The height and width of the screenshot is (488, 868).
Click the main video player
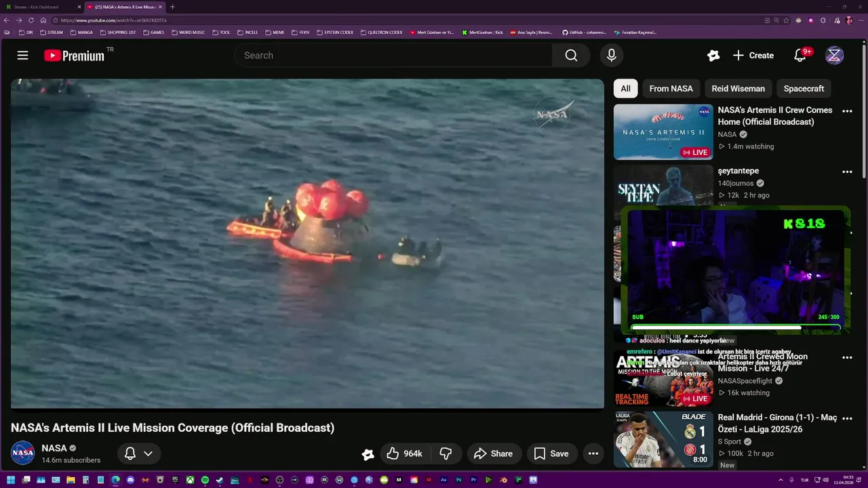[x=307, y=244]
